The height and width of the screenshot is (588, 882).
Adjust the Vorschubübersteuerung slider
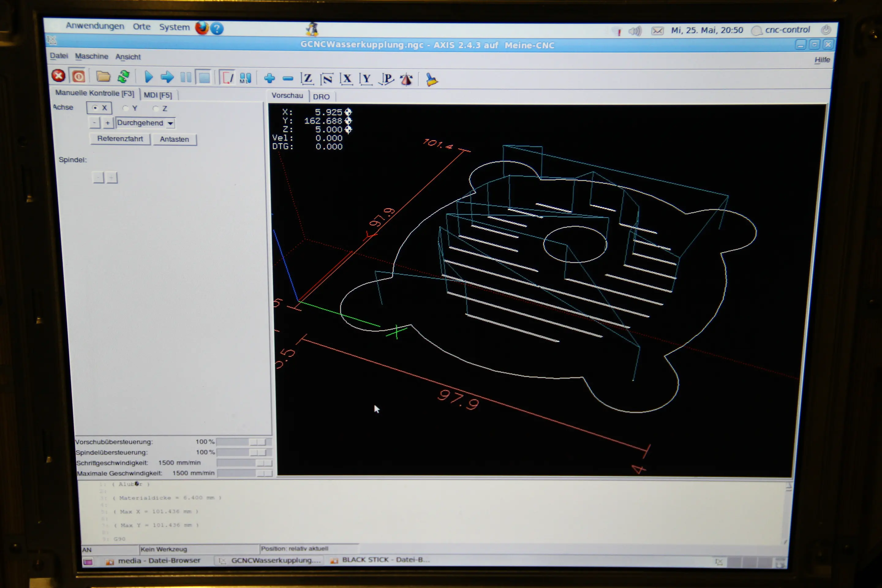point(257,442)
